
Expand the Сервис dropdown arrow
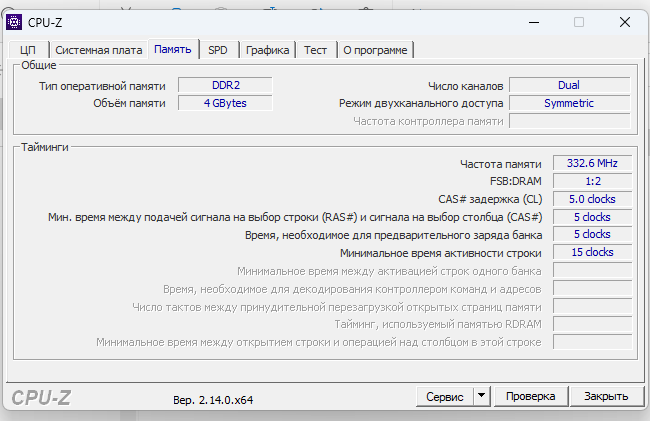(x=481, y=396)
